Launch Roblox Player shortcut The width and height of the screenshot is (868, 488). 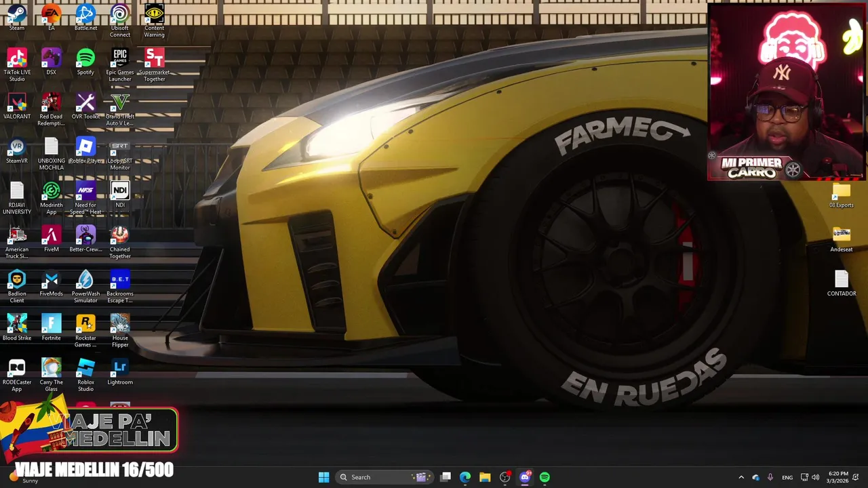[85, 150]
